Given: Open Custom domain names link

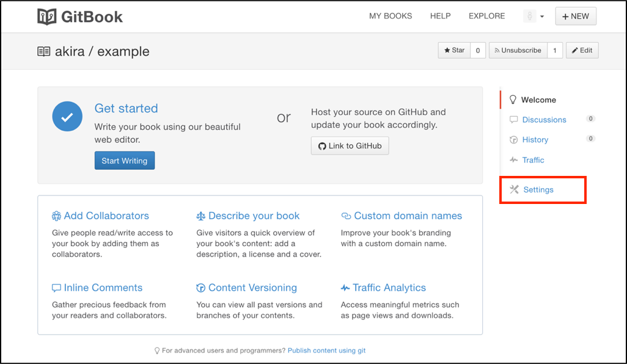Looking at the screenshot, I should (408, 216).
